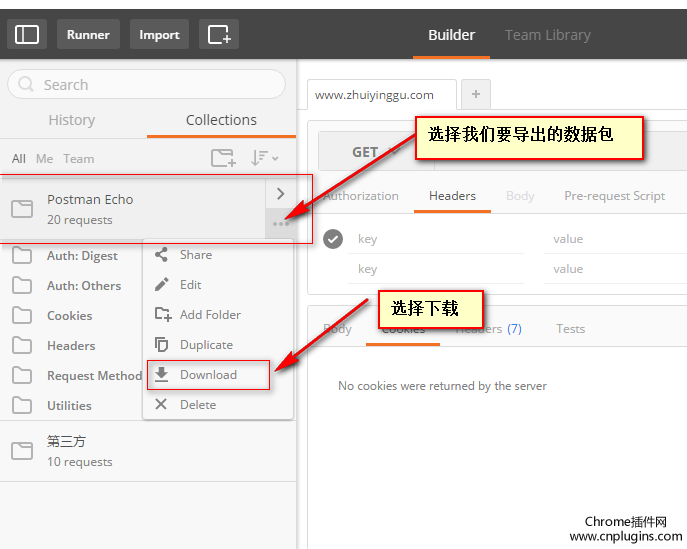
Task: Click the Duplicate icon
Action: pos(161,345)
